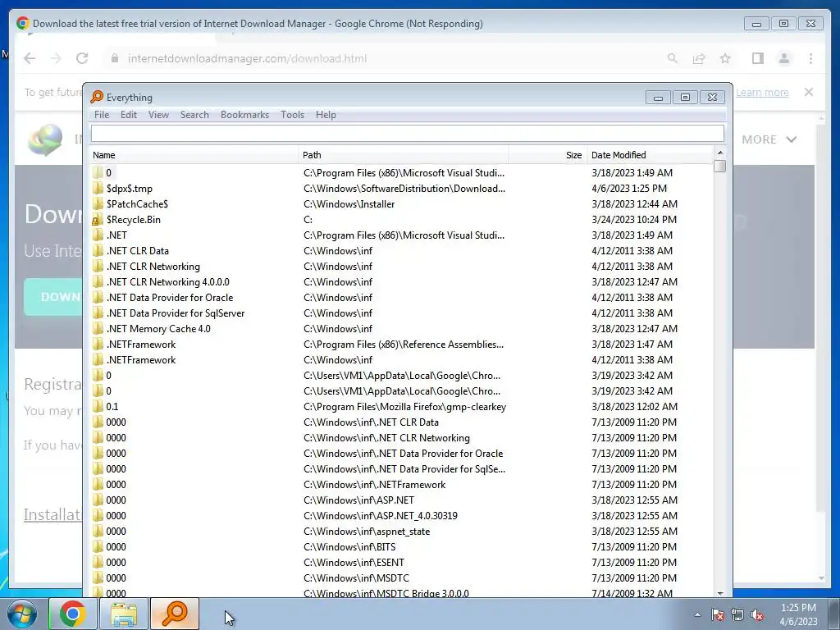Select .NETFramework in Reference Assemblies path
Screen dimensions: 840x630
coord(141,344)
